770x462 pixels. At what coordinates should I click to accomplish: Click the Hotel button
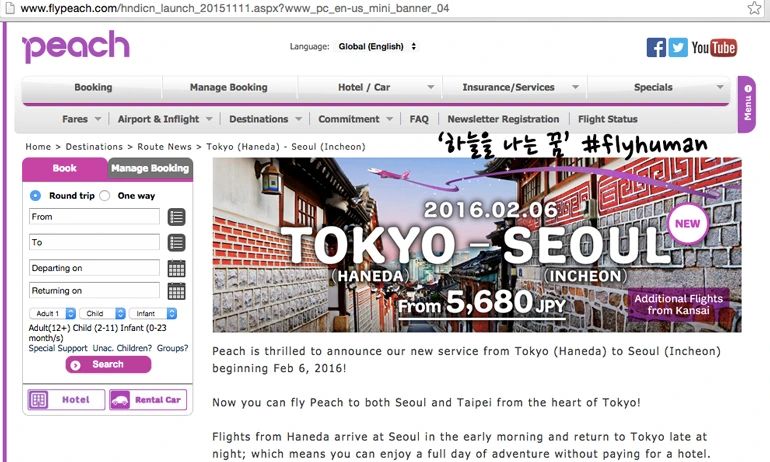coord(66,400)
